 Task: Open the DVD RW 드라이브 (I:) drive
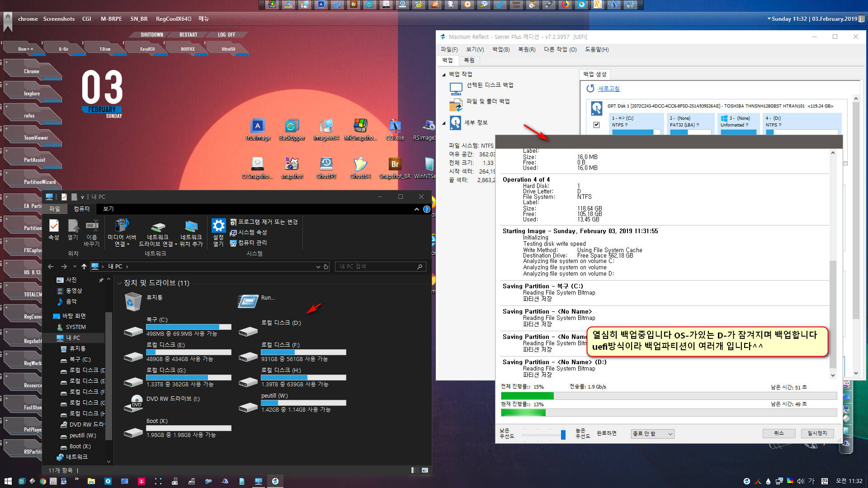(x=162, y=402)
